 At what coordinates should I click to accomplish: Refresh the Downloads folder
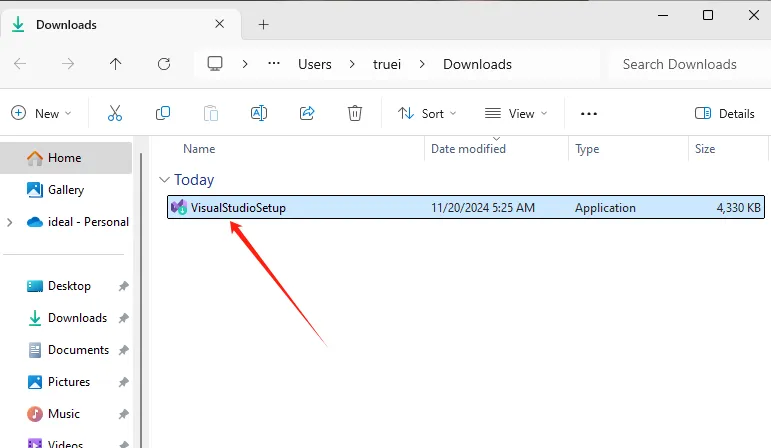pyautogui.click(x=164, y=64)
